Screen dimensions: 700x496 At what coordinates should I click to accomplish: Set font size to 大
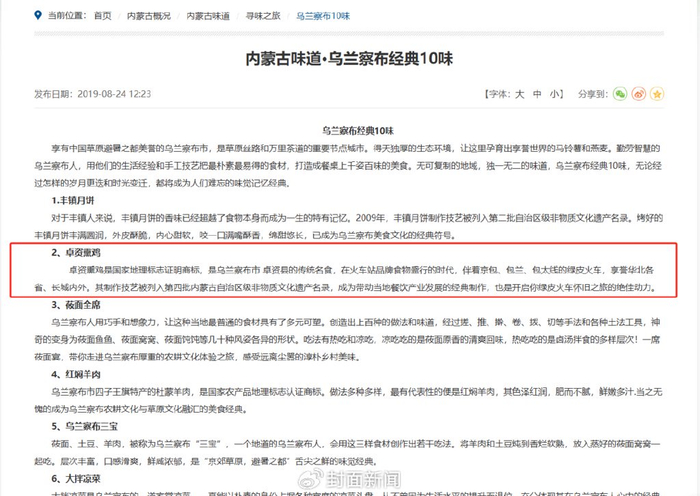coord(520,94)
